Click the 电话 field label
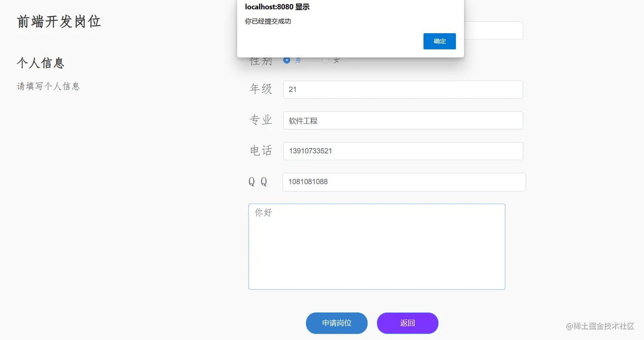 261,151
